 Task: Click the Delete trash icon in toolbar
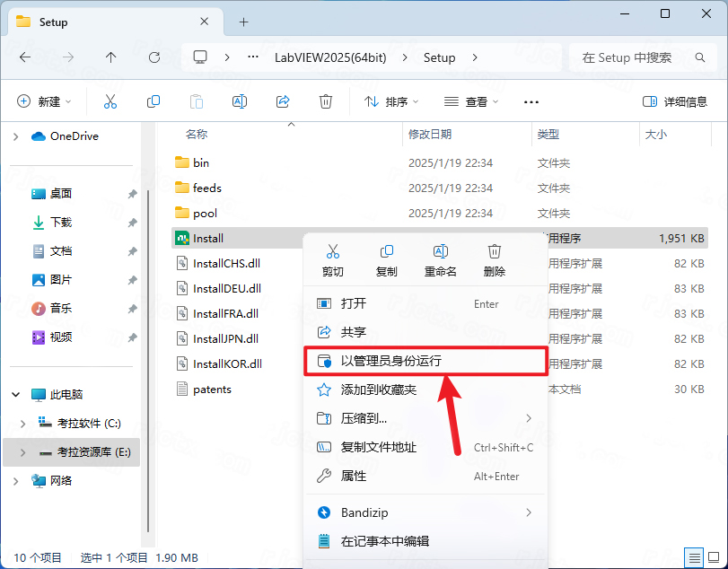326,101
